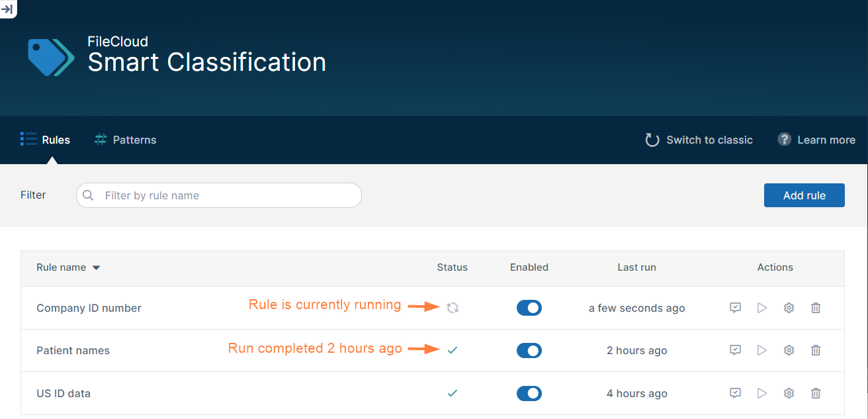
Task: Sort by Rule name column arrow
Action: click(x=96, y=268)
